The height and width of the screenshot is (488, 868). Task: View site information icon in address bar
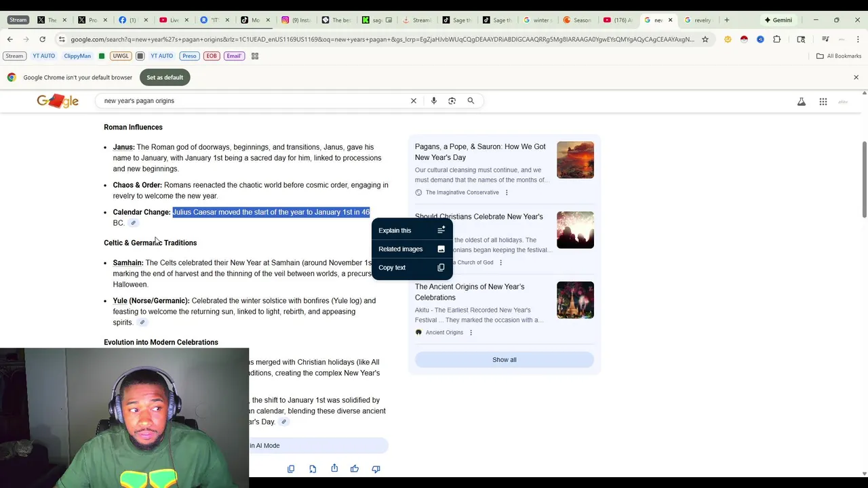[x=62, y=39]
